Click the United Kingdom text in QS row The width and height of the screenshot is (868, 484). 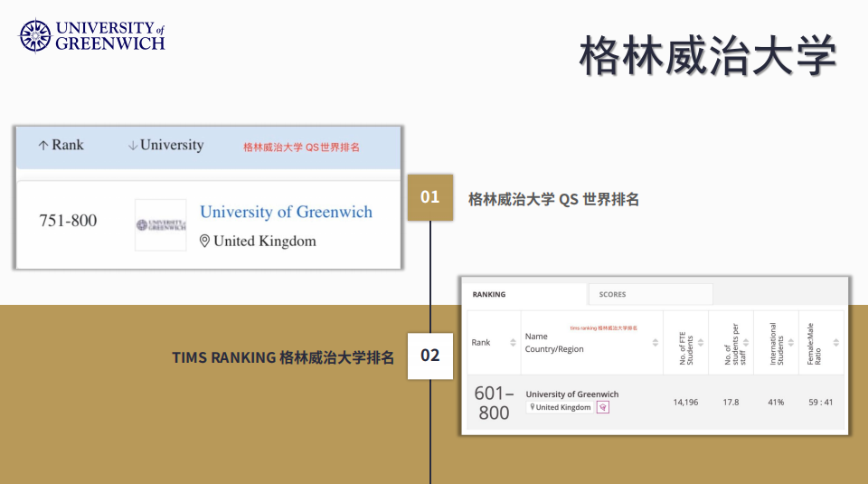click(265, 241)
